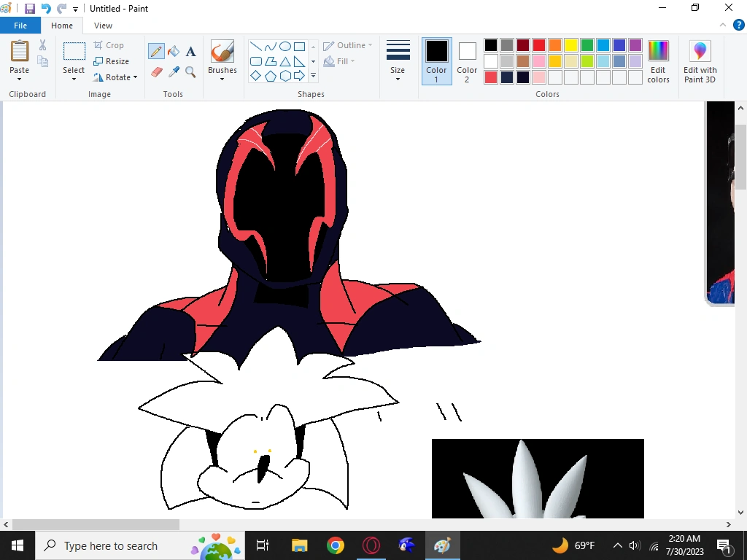This screenshot has height=560, width=747.
Task: Open the File menu
Action: click(x=20, y=26)
